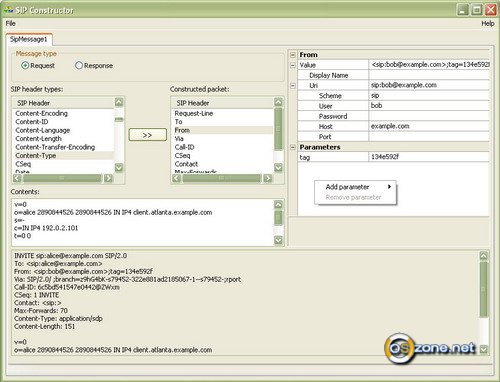
Task: Click left arrow of SIP header types horizontal scrollbar
Action: [17, 178]
